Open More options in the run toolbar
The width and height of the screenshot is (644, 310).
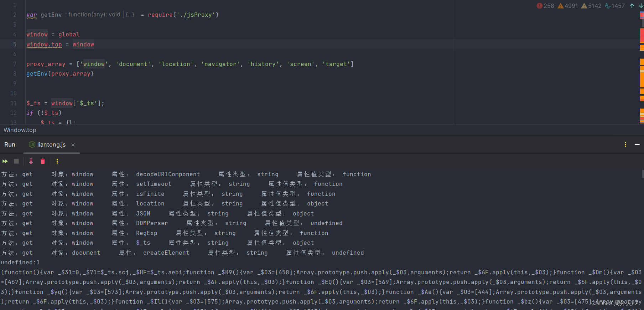(x=57, y=161)
